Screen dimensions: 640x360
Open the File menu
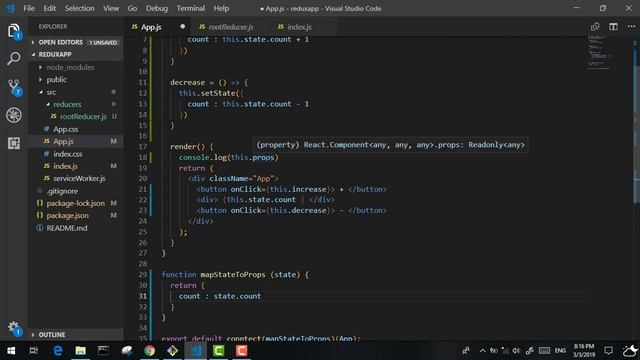coord(29,8)
